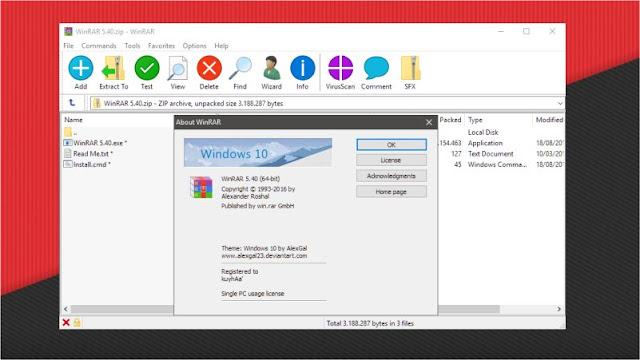Viewport: 640px width, 360px height.
Task: Start VirusScan from the toolbar
Action: tap(340, 68)
